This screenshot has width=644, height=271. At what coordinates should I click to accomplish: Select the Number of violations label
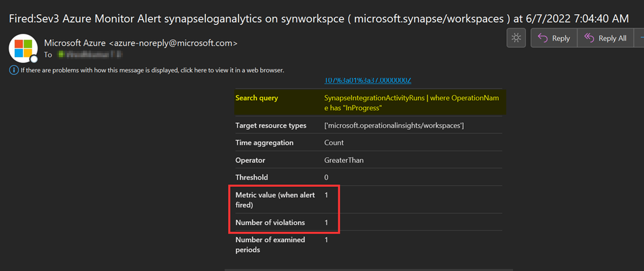pyautogui.click(x=270, y=222)
